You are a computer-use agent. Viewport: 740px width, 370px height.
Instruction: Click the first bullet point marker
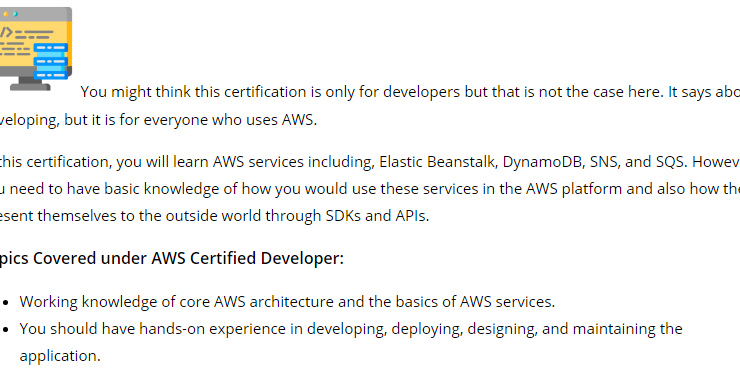(x=6, y=303)
